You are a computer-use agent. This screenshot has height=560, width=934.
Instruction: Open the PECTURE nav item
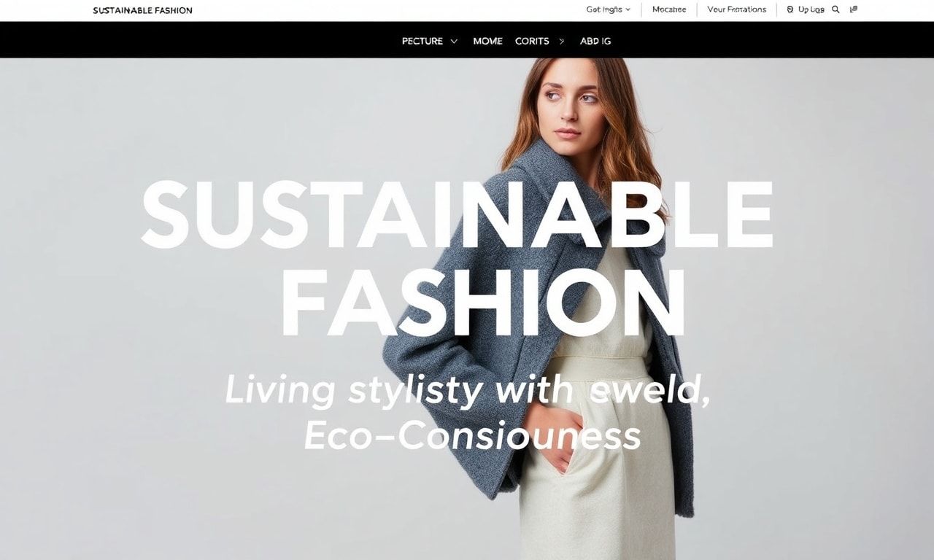[x=422, y=42]
